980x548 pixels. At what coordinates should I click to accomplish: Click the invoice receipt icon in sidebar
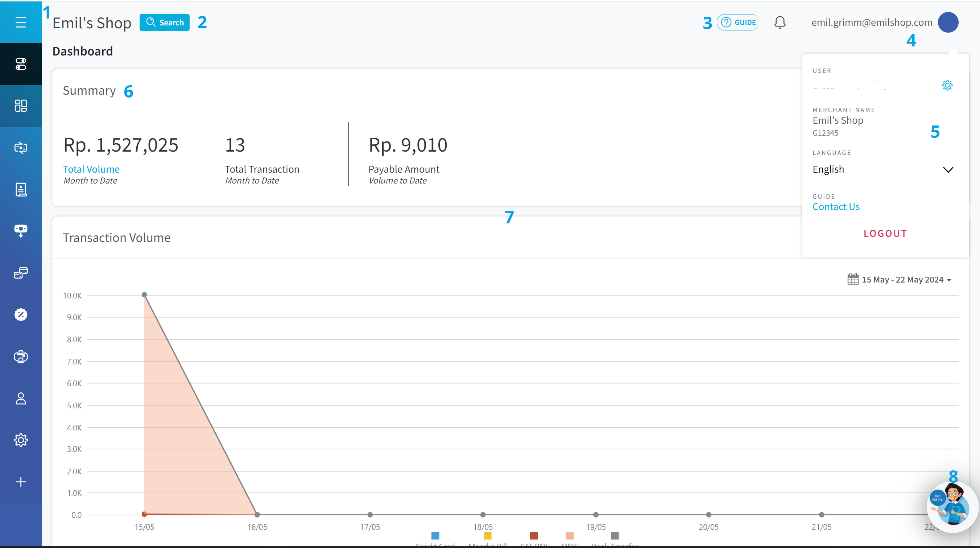tap(21, 189)
